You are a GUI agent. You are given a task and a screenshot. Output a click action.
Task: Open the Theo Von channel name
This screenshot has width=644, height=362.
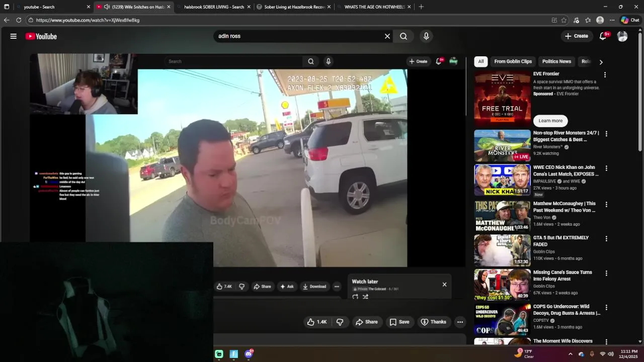541,218
